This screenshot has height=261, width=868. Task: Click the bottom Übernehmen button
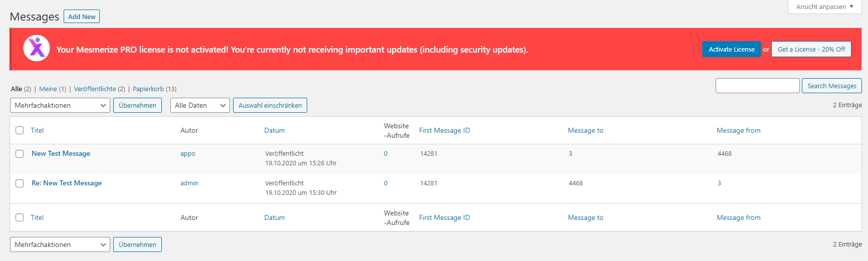137,244
